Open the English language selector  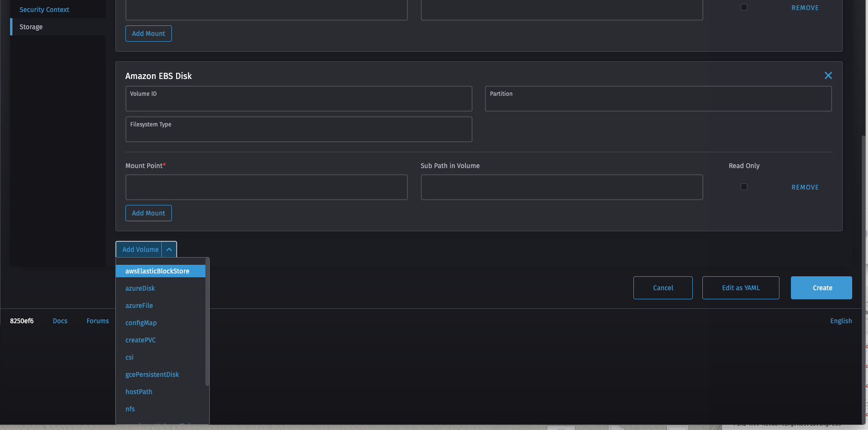(841, 321)
